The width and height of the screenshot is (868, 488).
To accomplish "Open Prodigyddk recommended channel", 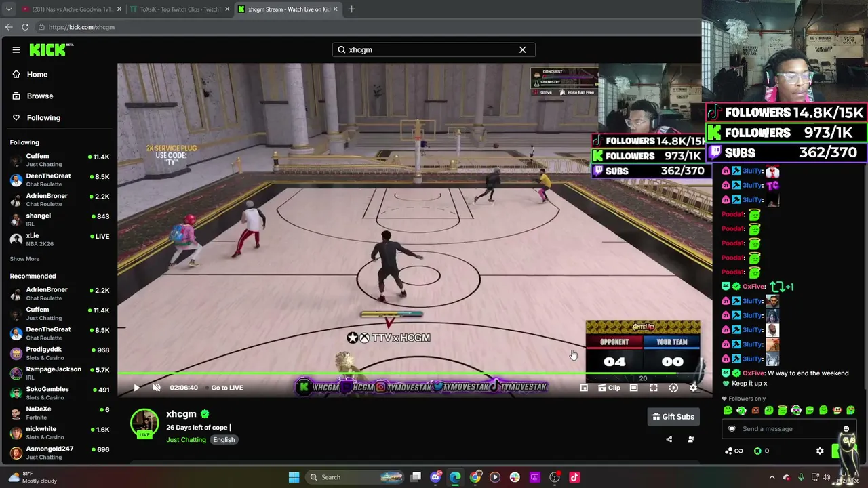I will [x=60, y=354].
